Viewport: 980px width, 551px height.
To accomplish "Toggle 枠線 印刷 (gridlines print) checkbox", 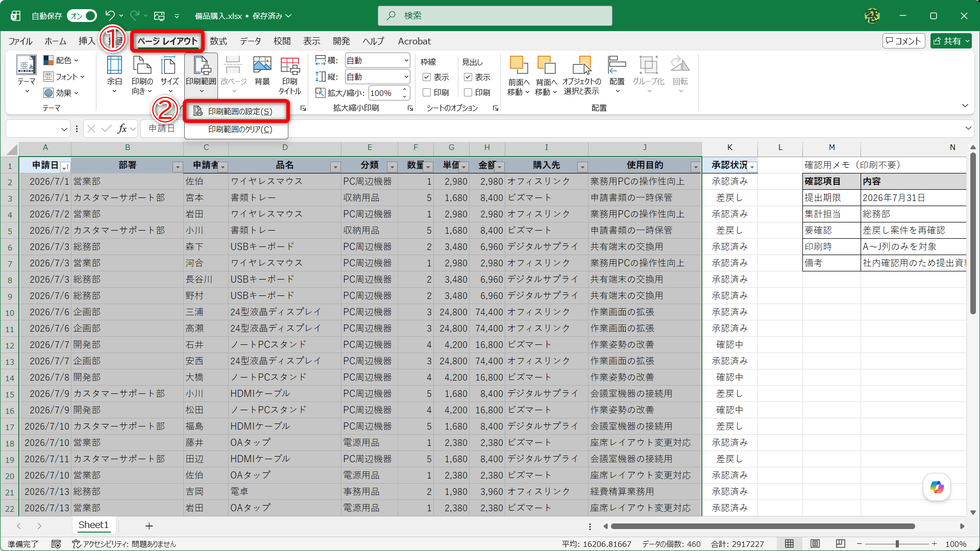I will pos(427,92).
